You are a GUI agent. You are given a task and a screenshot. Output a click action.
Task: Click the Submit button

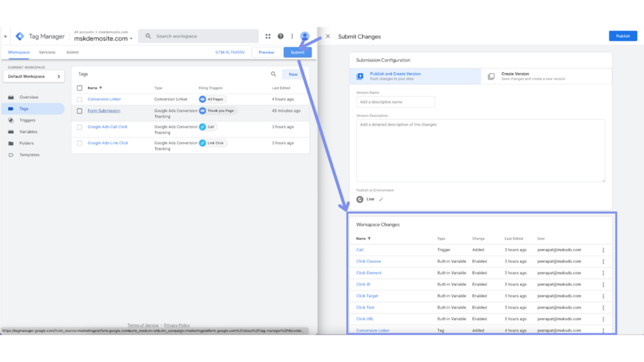[297, 52]
